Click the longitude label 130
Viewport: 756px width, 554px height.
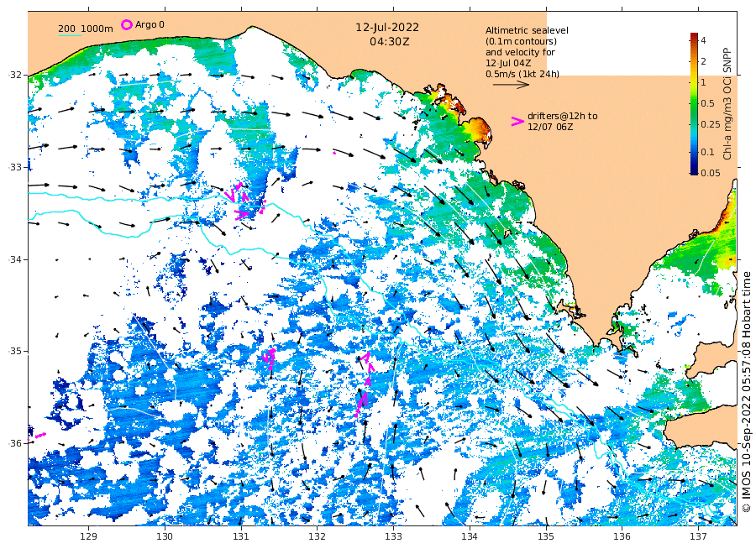point(165,536)
